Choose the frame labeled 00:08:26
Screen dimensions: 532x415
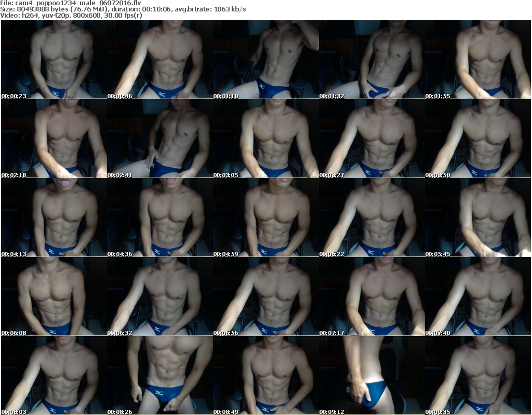[160, 376]
